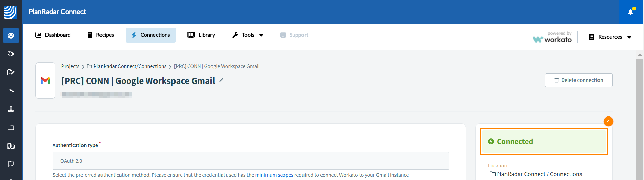
Task: Click the connection title heading text
Action: pos(138,81)
